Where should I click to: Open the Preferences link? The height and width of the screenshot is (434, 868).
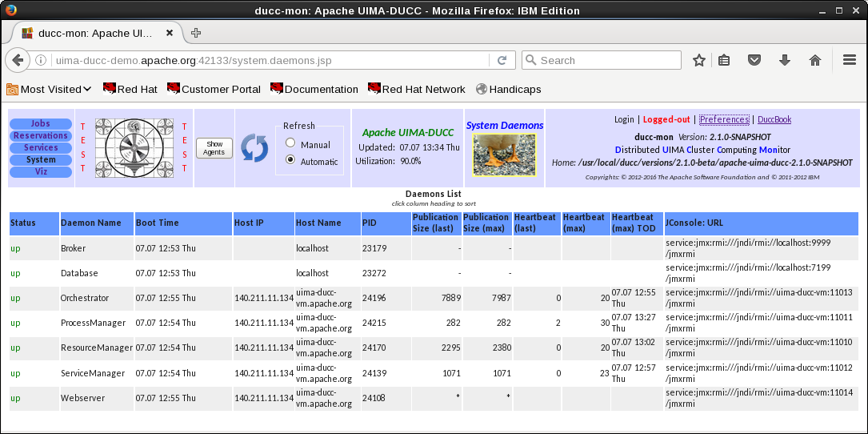click(724, 119)
